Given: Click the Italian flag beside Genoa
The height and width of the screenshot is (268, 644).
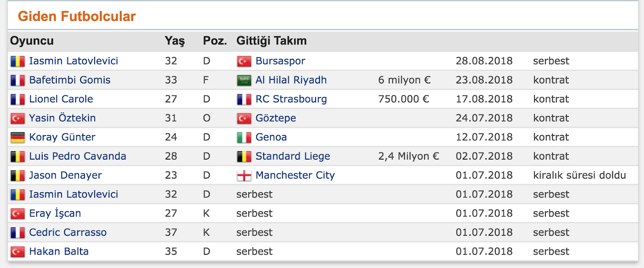Looking at the screenshot, I should pos(244,137).
